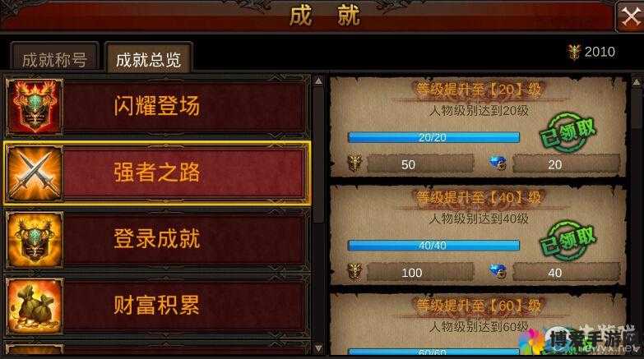Open the 闪耀登场 achievement category
Image resolution: width=644 pixels, height=359 pixels.
click(x=157, y=107)
